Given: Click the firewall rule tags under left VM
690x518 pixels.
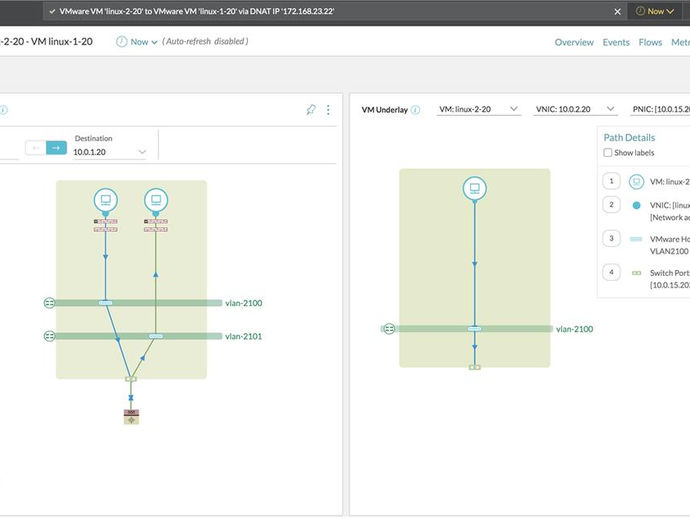Looking at the screenshot, I should click(x=106, y=225).
